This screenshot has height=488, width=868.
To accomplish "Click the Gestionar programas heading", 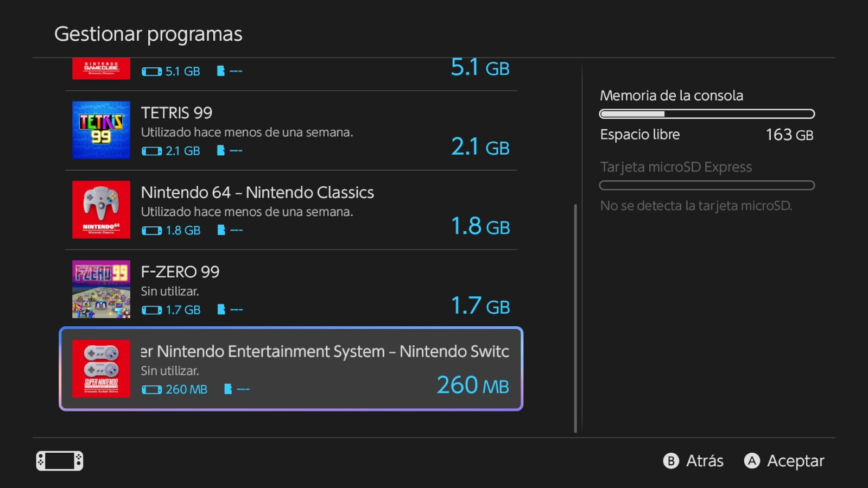I will point(148,34).
